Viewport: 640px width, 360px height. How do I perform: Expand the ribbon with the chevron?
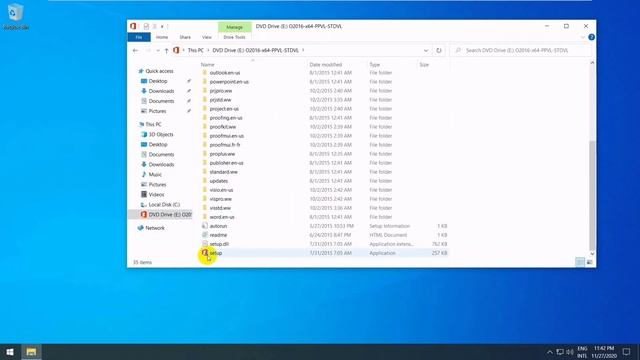click(x=582, y=37)
